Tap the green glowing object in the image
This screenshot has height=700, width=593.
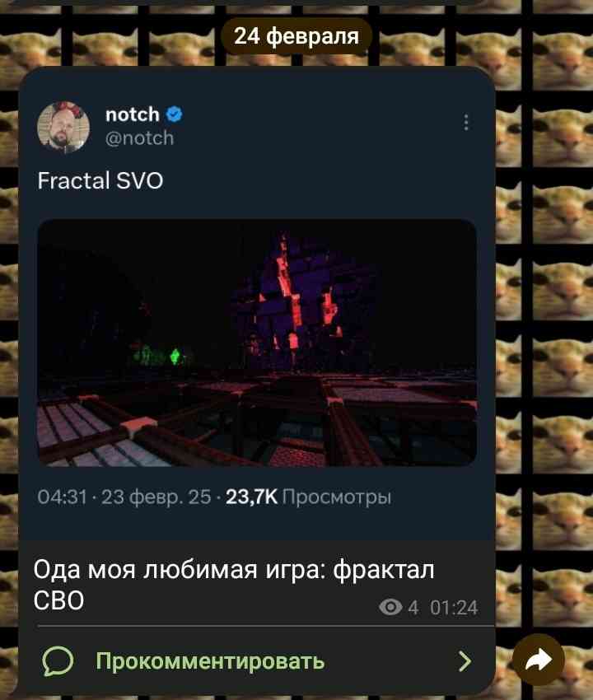[x=175, y=356]
